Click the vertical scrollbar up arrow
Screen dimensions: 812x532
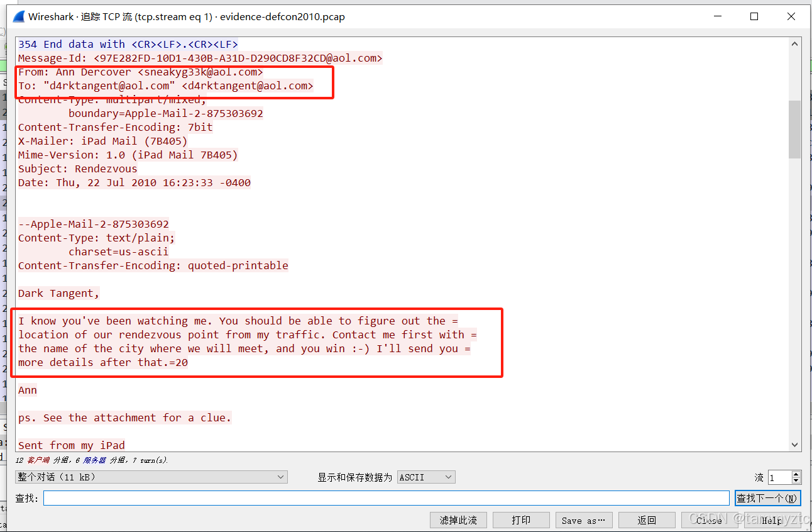pos(795,44)
